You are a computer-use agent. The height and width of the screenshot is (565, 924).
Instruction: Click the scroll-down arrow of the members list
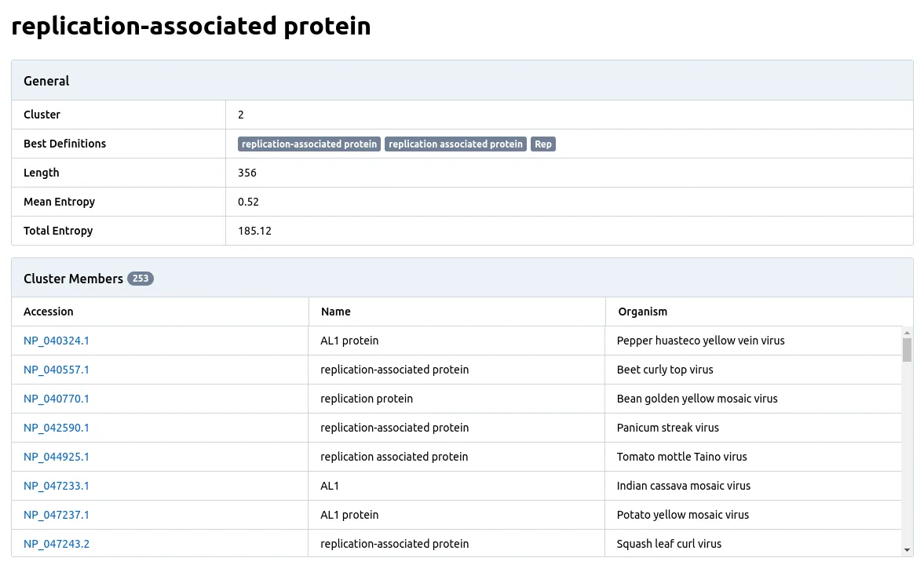point(907,550)
